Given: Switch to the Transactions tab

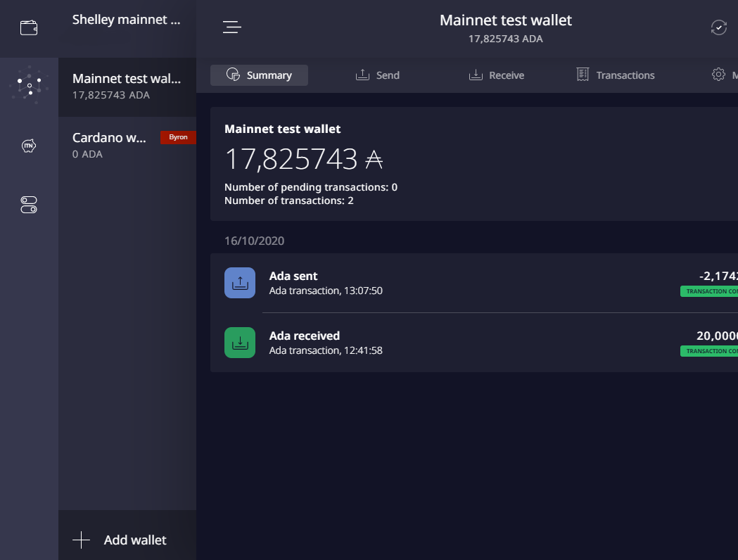Looking at the screenshot, I should click(x=616, y=75).
